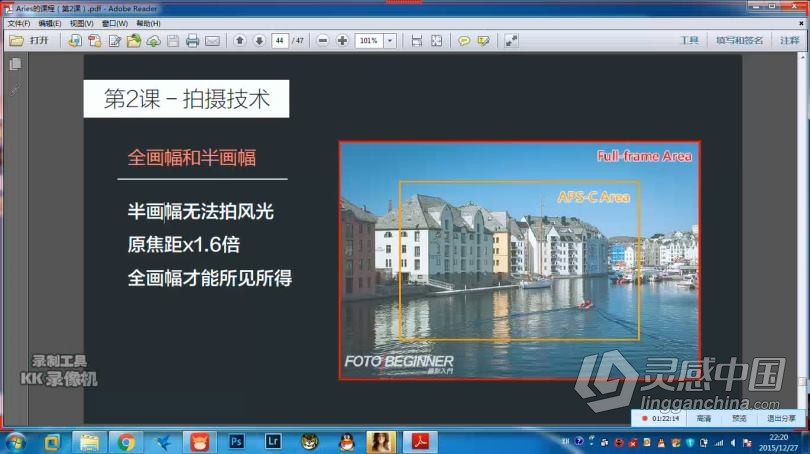Screen dimensions: 810x454
Task: Click the Adobe Reader taskbar icon
Action: pyautogui.click(x=420, y=442)
